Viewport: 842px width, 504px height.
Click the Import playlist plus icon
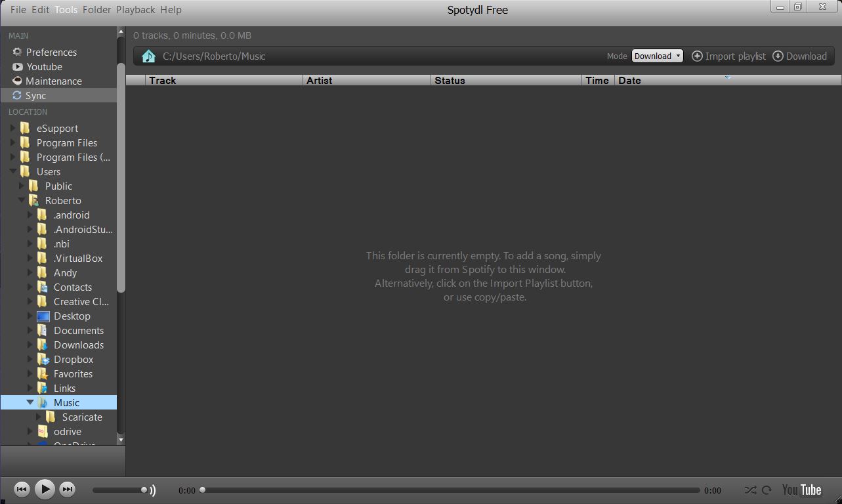[x=697, y=56]
